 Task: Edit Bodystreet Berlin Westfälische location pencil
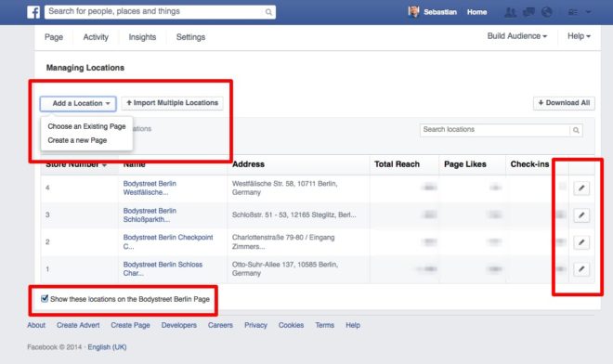pyautogui.click(x=581, y=188)
